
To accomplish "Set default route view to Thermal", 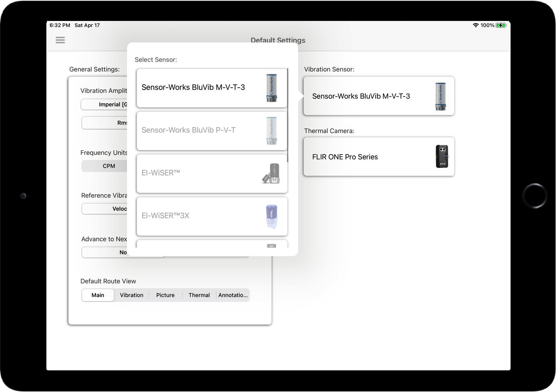I will 199,295.
